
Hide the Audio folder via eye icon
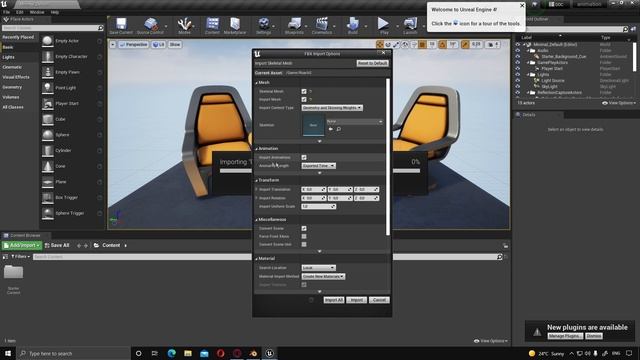pyautogui.click(x=518, y=51)
